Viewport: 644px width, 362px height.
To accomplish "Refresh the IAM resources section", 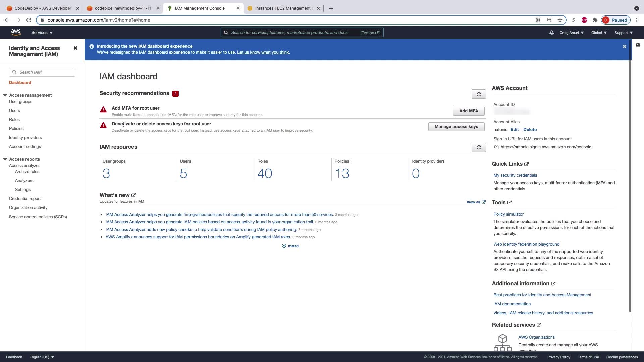I will 479,147.
